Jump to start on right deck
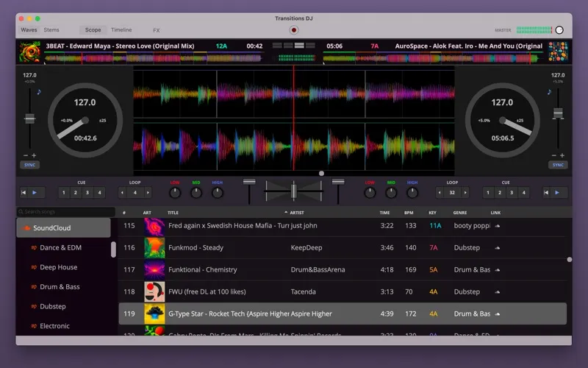 point(546,193)
